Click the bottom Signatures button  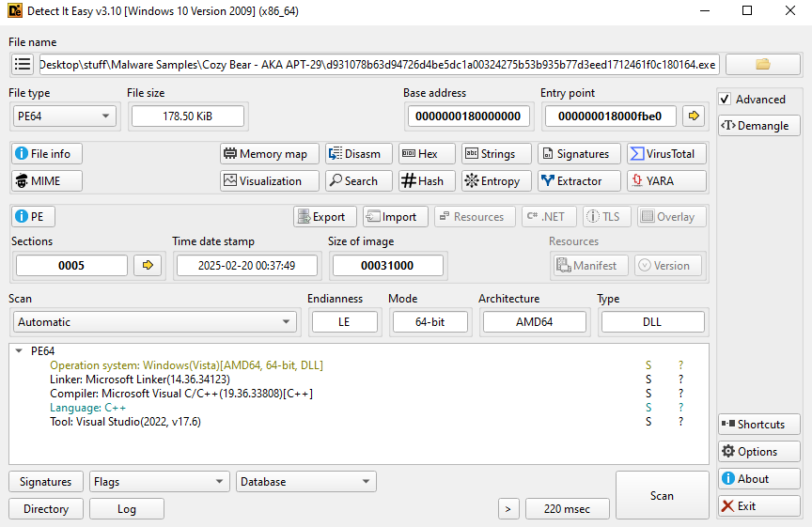point(45,482)
